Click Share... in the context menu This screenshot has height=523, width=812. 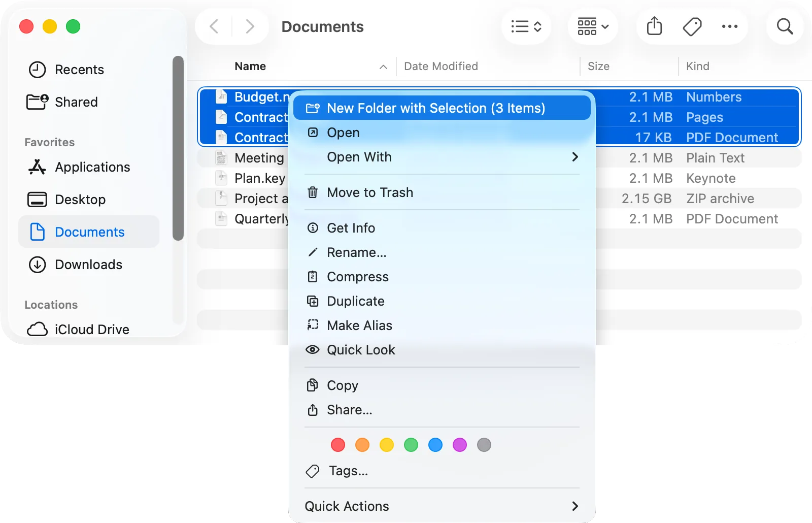[442, 410]
